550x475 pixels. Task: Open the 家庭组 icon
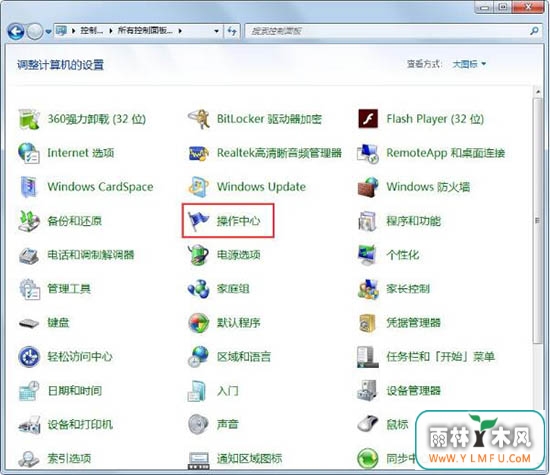coord(199,289)
